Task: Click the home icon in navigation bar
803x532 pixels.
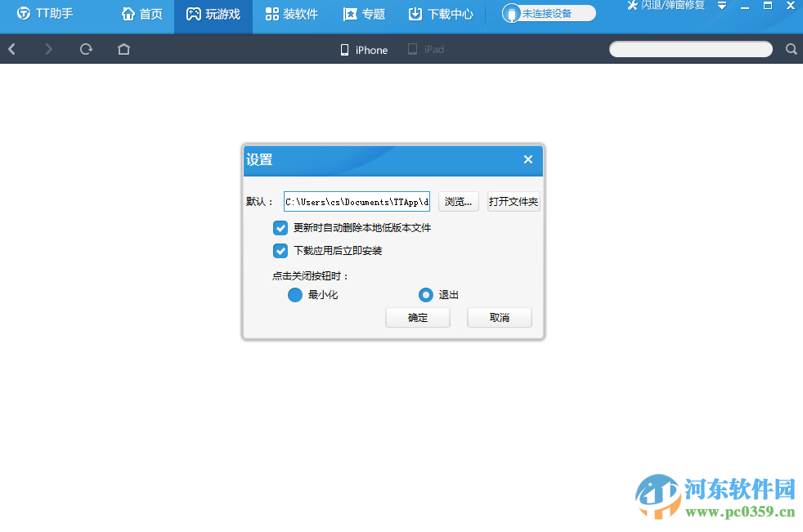Action: point(123,49)
